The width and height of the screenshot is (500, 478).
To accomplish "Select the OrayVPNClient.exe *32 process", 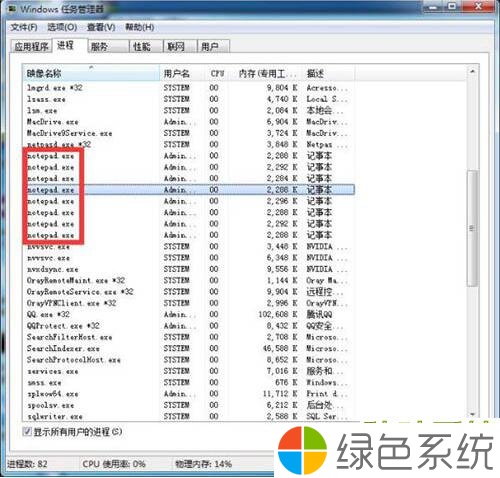I will 188,303.
